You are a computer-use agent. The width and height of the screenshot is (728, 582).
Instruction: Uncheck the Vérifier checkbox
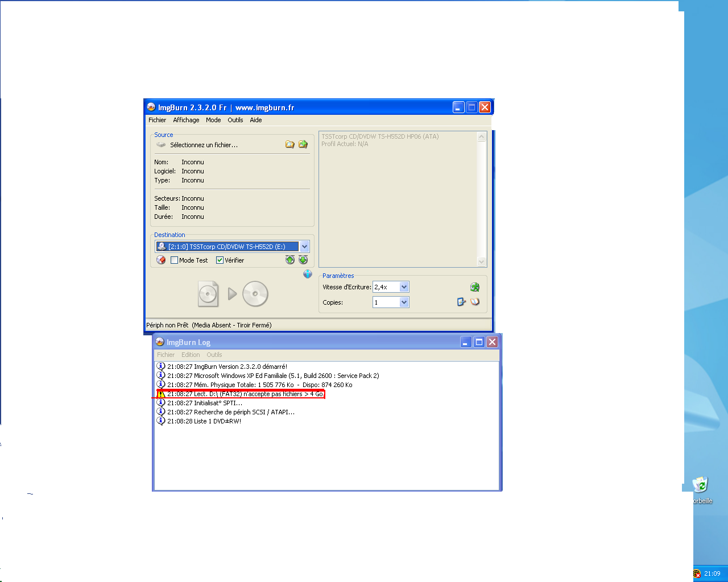click(220, 260)
